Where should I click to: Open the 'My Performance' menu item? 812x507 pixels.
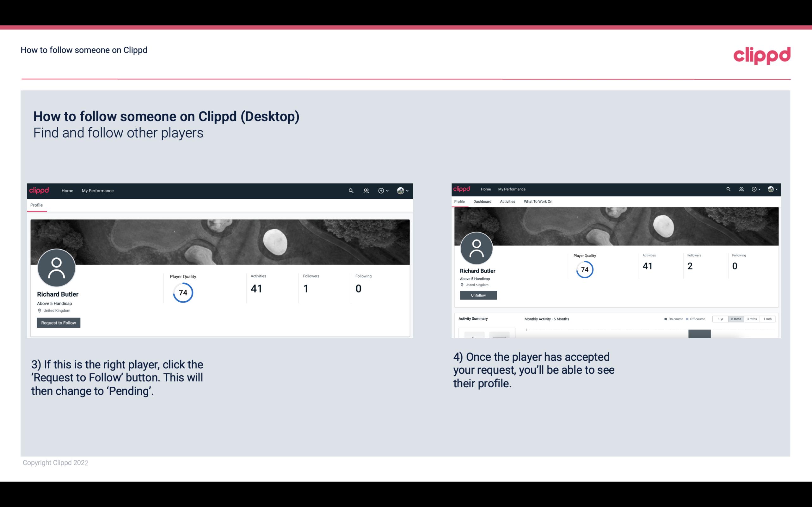click(97, 190)
